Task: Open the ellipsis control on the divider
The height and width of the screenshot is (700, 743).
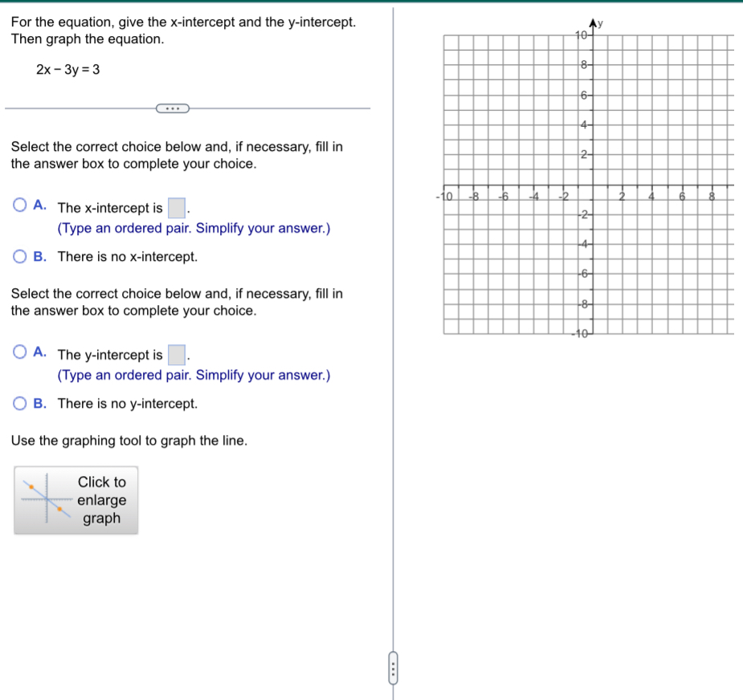Action: click(x=172, y=108)
